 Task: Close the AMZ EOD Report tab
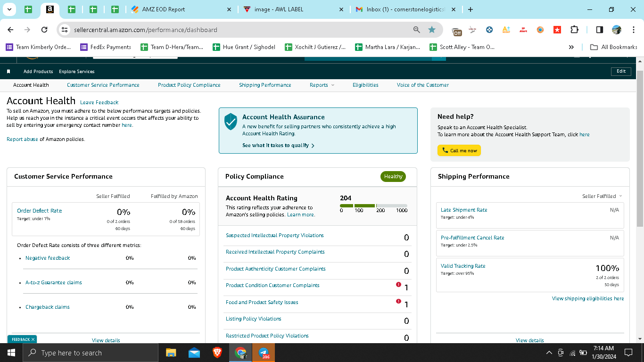tap(229, 9)
